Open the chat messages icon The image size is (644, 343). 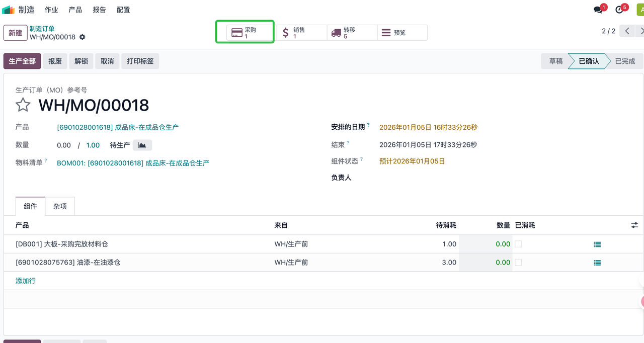[599, 10]
